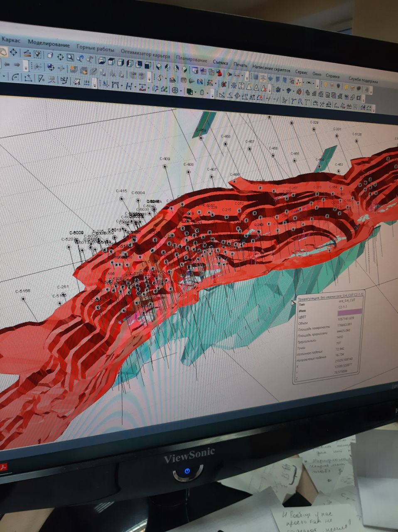Click the snowflake star icon
This screenshot has width=398, height=532.
point(233,85)
